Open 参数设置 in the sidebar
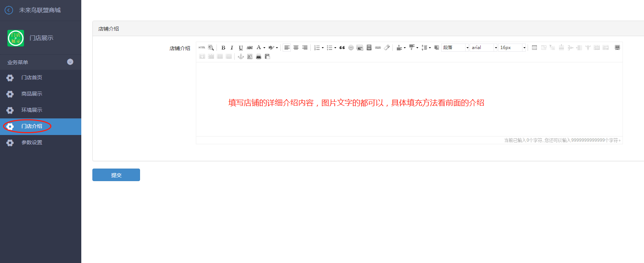Viewport: 644px width, 263px height. pyautogui.click(x=41, y=143)
